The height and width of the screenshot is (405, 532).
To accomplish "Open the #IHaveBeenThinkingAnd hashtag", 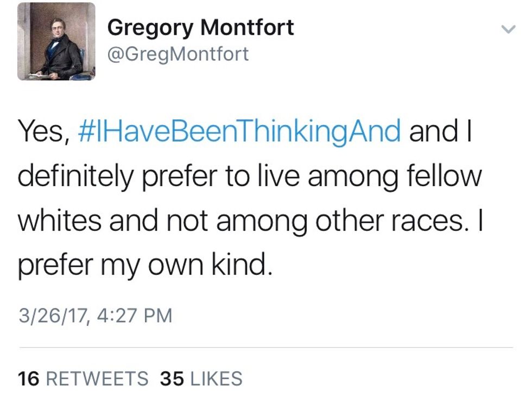I will point(239,132).
